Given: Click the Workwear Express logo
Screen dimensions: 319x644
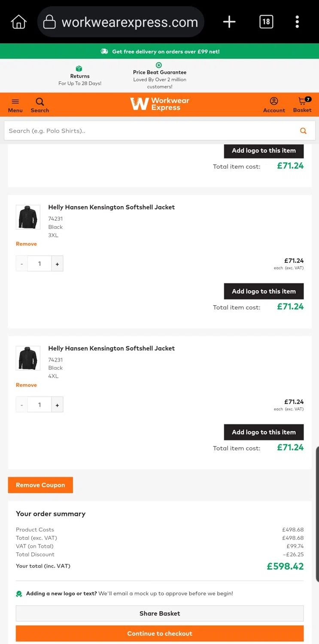Looking at the screenshot, I should 160,104.
